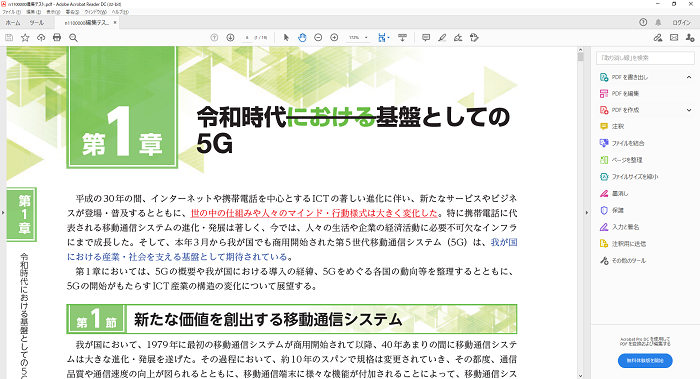Click the stamp tool icon
Viewport: 700px width, 379px height.
(474, 38)
